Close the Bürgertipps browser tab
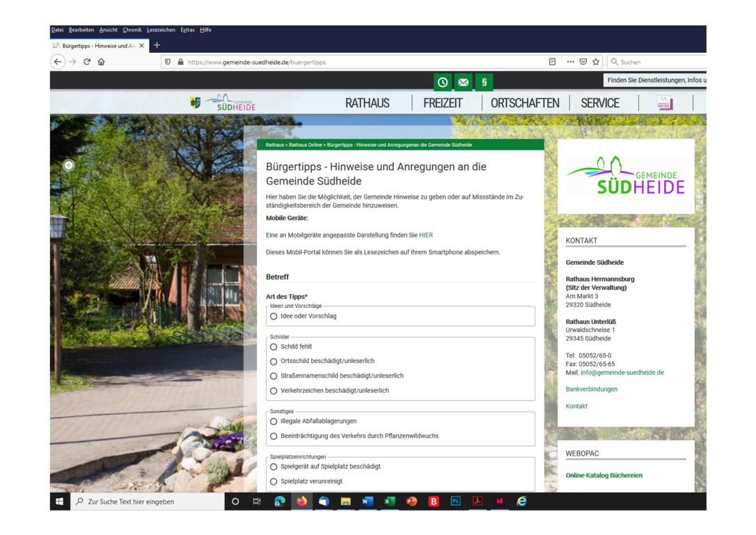 coord(142,46)
